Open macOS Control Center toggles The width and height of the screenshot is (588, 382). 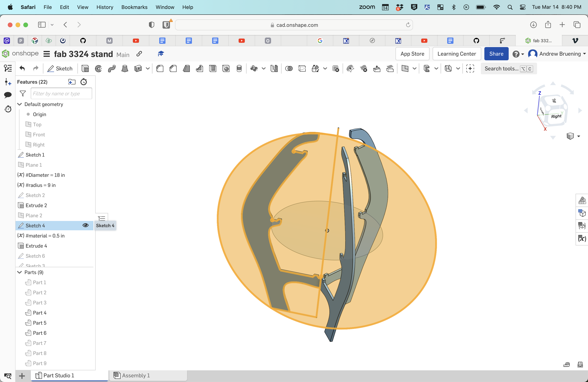pyautogui.click(x=522, y=7)
